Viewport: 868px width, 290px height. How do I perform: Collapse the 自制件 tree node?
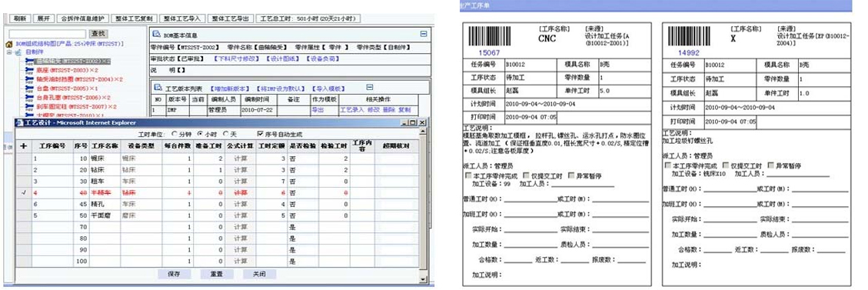click(9, 52)
